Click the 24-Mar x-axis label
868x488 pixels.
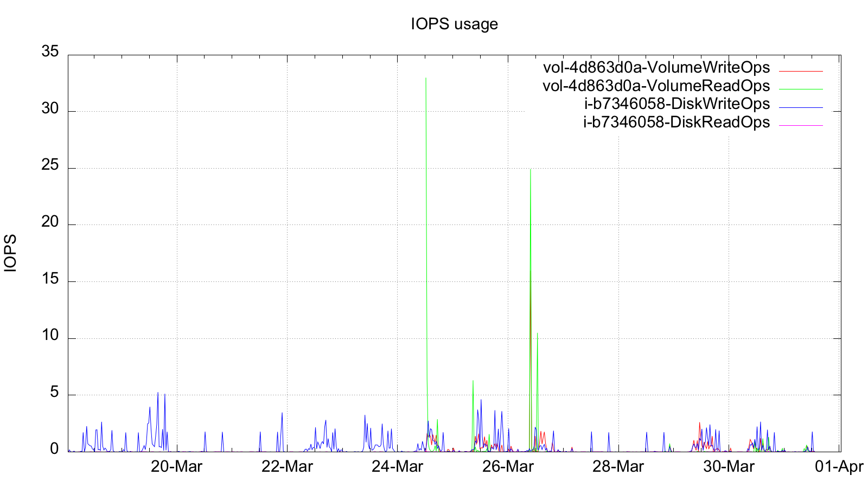pyautogui.click(x=397, y=466)
